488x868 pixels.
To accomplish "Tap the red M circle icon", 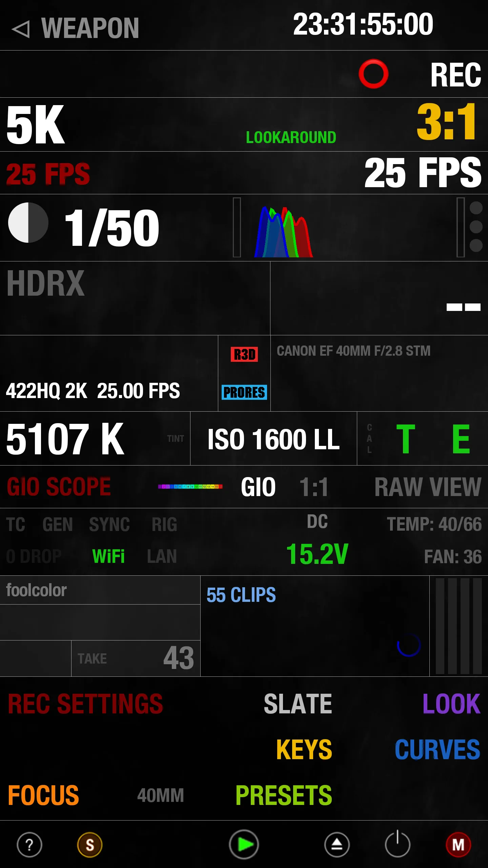I will tap(458, 845).
